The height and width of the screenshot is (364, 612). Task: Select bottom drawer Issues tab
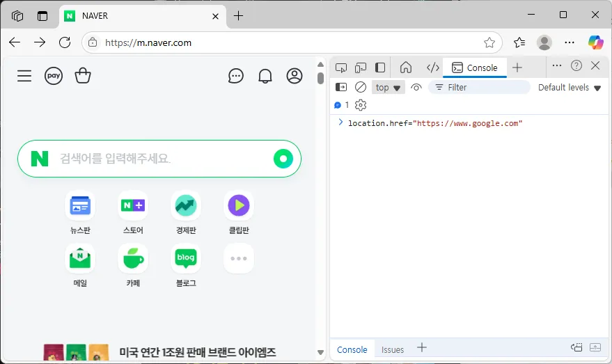(x=392, y=349)
